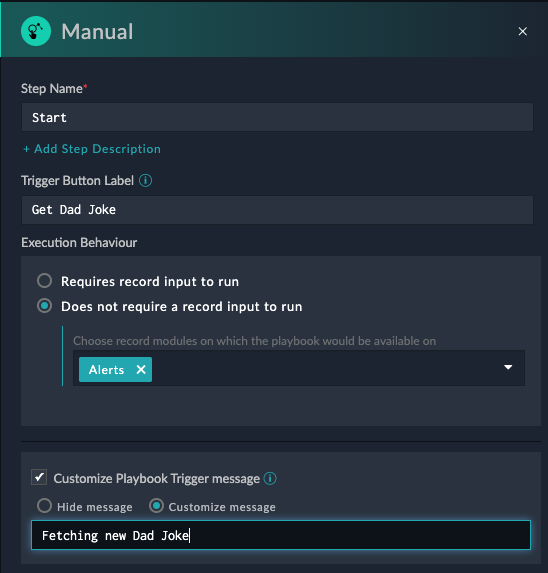Click Add Step Description link
Screen dimensions: 548x573
pos(92,149)
